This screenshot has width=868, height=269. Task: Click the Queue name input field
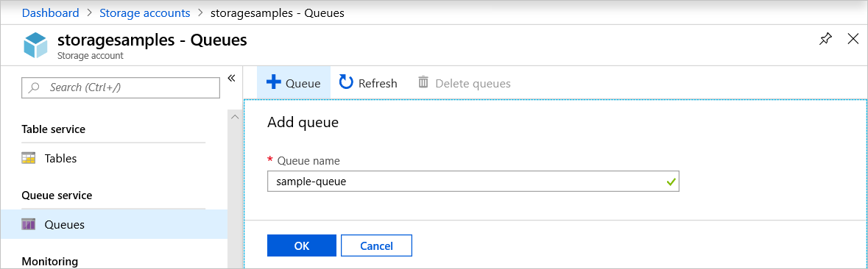click(473, 182)
